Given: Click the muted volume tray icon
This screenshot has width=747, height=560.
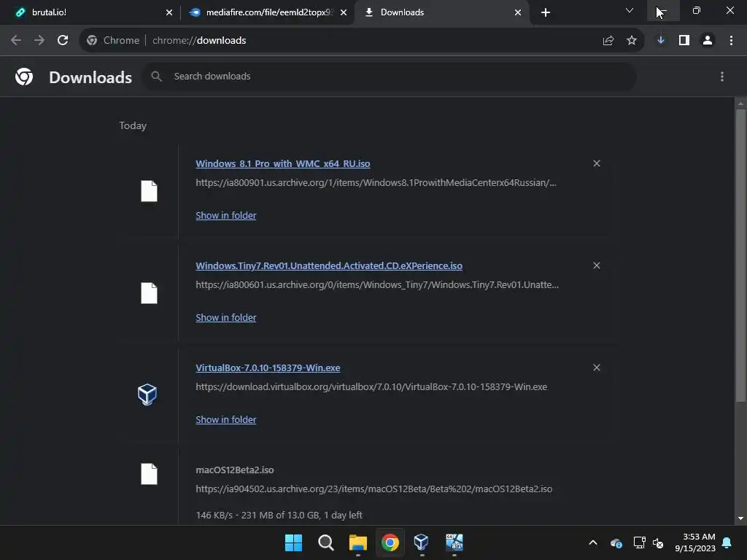Looking at the screenshot, I should (658, 542).
